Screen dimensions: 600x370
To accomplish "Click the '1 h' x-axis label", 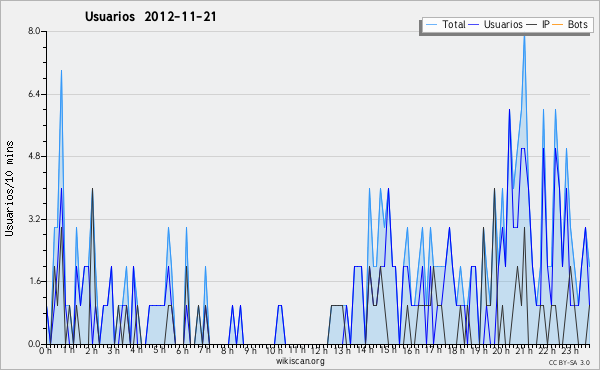I will pyautogui.click(x=68, y=350).
